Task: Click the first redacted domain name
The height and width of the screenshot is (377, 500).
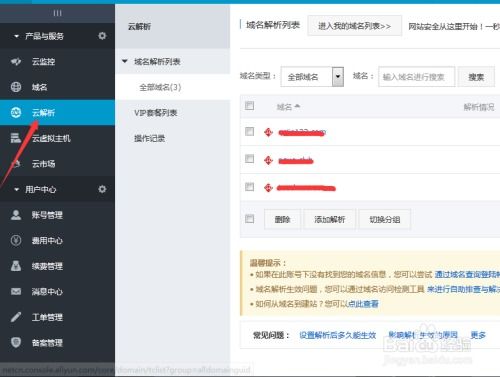Action: point(302,133)
